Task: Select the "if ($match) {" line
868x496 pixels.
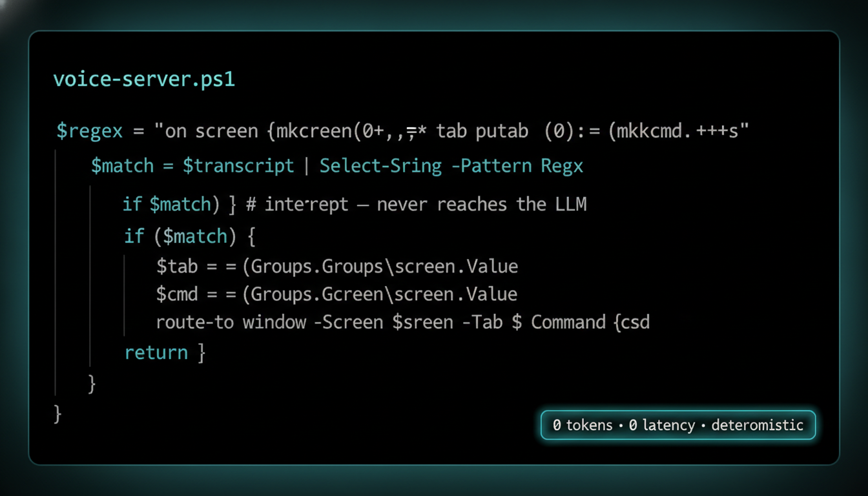Action: [190, 236]
